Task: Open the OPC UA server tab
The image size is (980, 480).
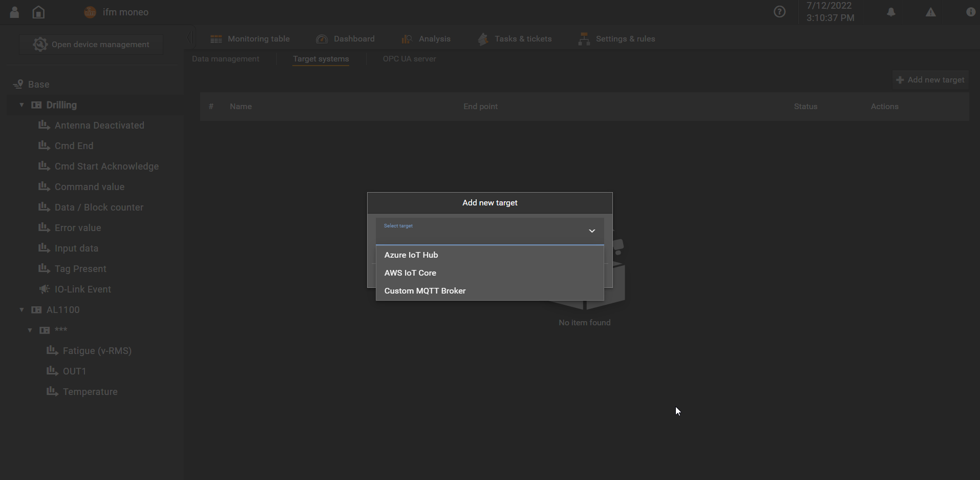Action: click(409, 59)
